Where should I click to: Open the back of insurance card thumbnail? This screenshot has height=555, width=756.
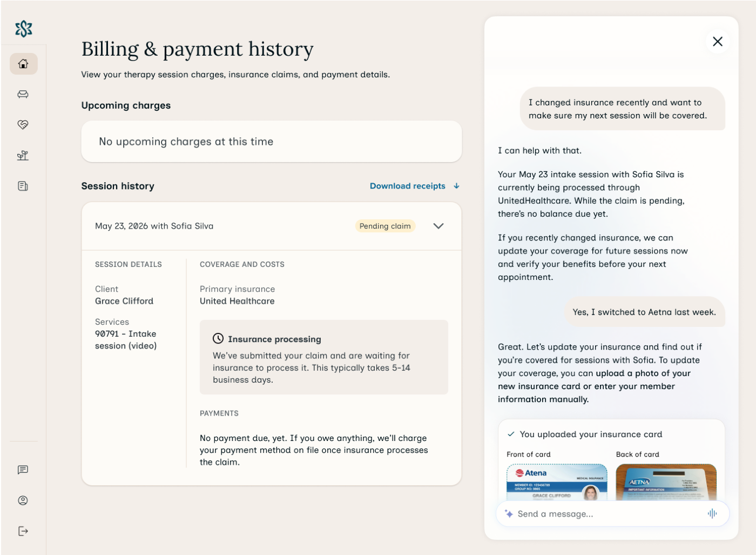pos(666,482)
